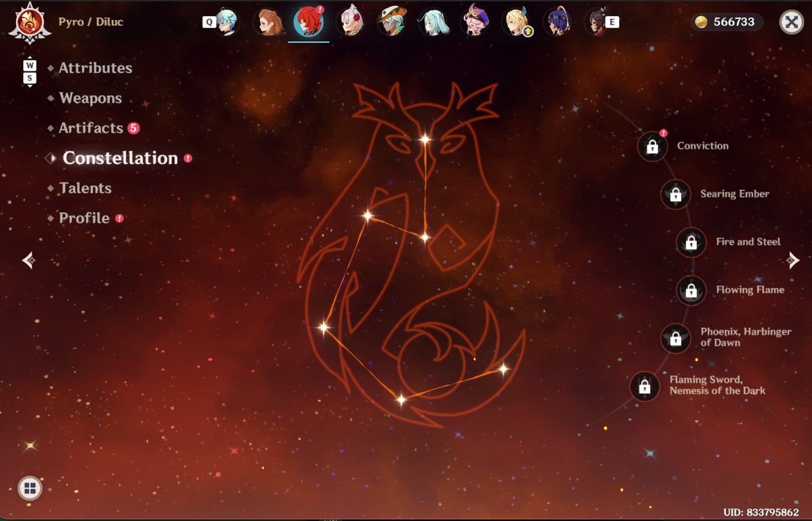Open the grid menu button

click(x=30, y=488)
